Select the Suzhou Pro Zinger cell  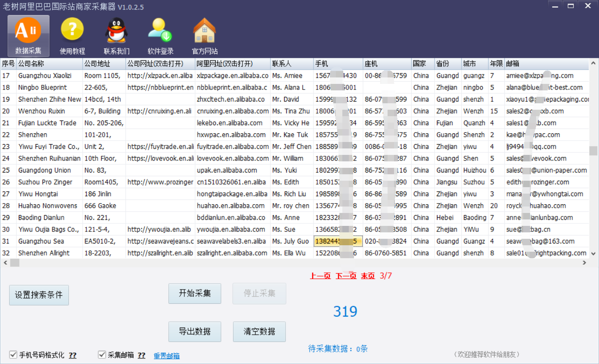[x=50, y=182]
